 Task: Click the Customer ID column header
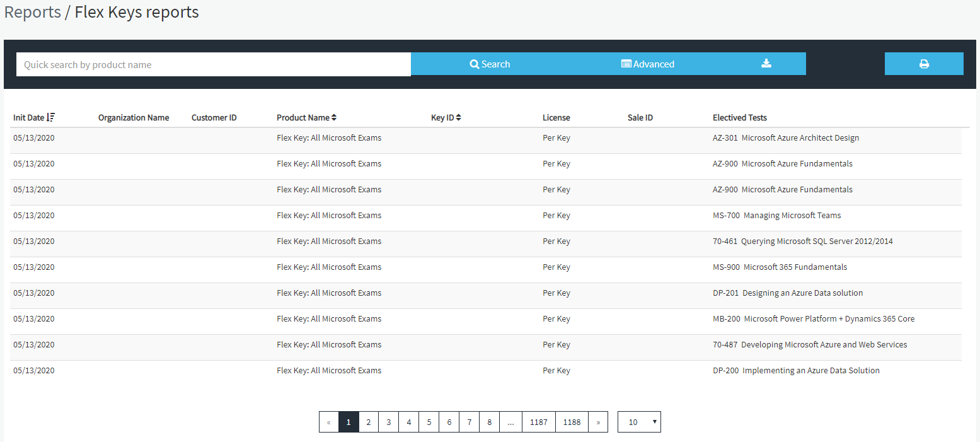pos(214,117)
